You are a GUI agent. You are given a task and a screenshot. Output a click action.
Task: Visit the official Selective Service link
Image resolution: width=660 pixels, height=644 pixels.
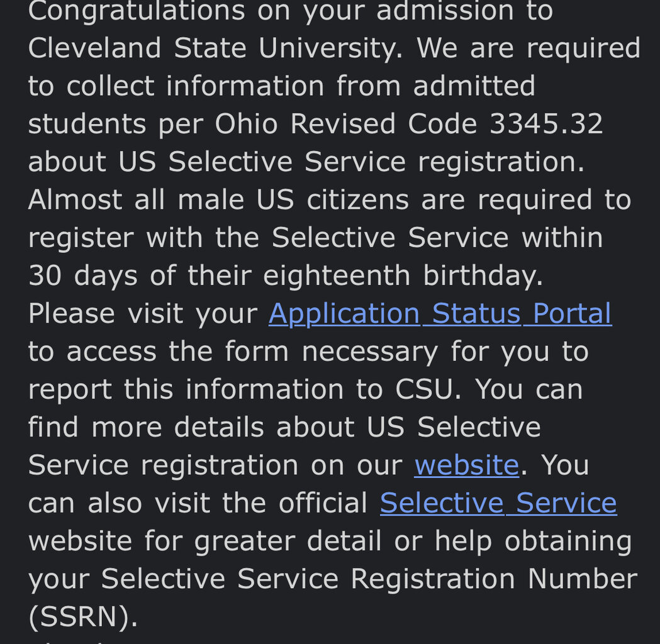(x=498, y=502)
